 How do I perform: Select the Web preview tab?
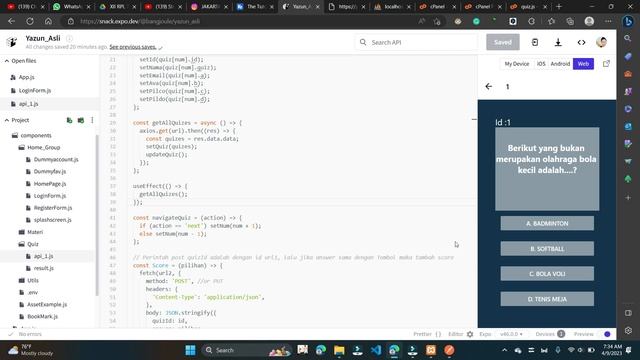(583, 64)
